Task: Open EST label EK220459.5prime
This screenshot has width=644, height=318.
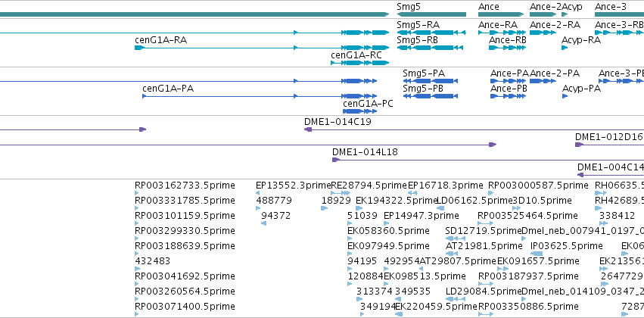Action: click(x=436, y=307)
